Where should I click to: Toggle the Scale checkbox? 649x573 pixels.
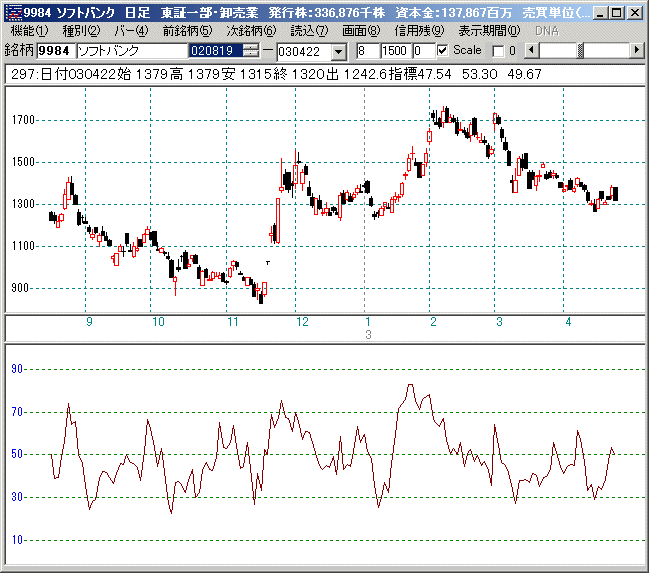[442, 51]
